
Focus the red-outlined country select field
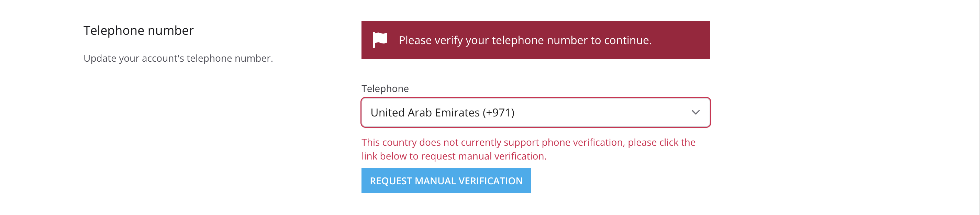[536, 112]
